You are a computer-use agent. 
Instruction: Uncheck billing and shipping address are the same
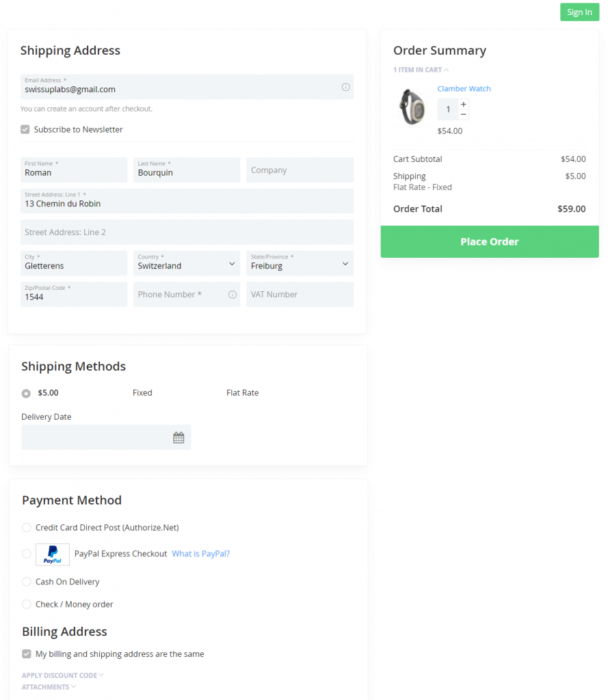[x=26, y=654]
